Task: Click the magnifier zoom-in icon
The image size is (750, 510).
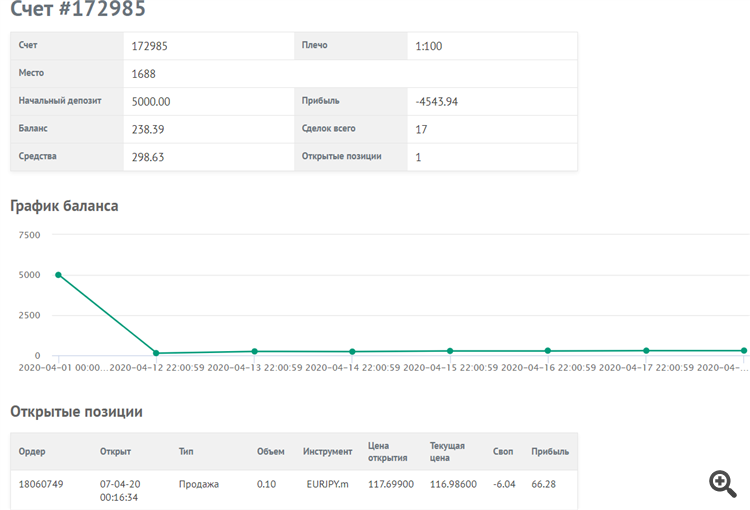Action: pos(723,484)
